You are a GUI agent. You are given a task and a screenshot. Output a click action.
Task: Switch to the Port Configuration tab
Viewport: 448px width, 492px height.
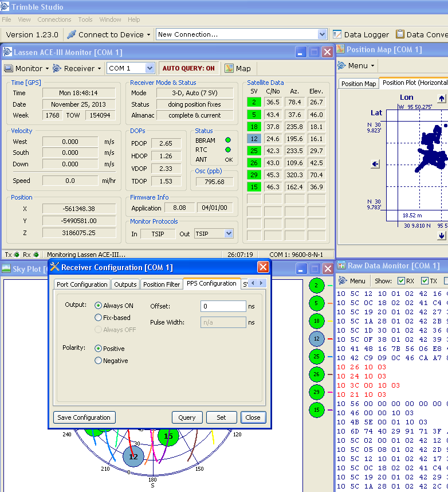(x=82, y=284)
